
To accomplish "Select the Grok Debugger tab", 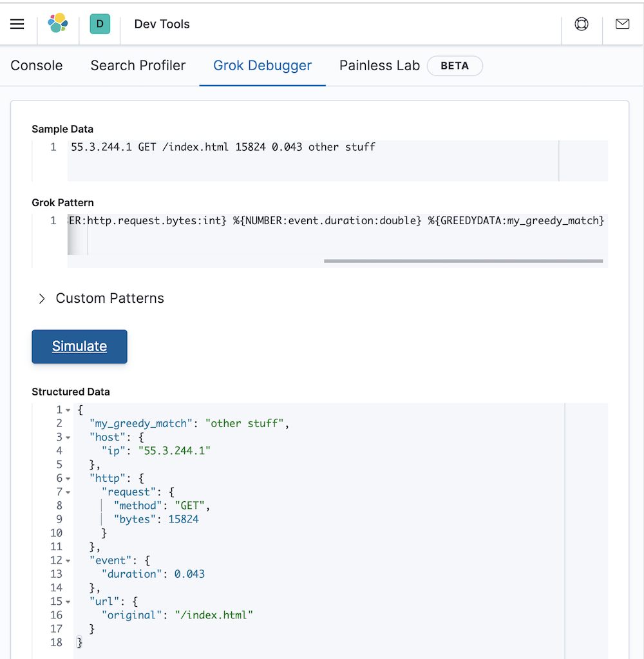I will [x=263, y=66].
